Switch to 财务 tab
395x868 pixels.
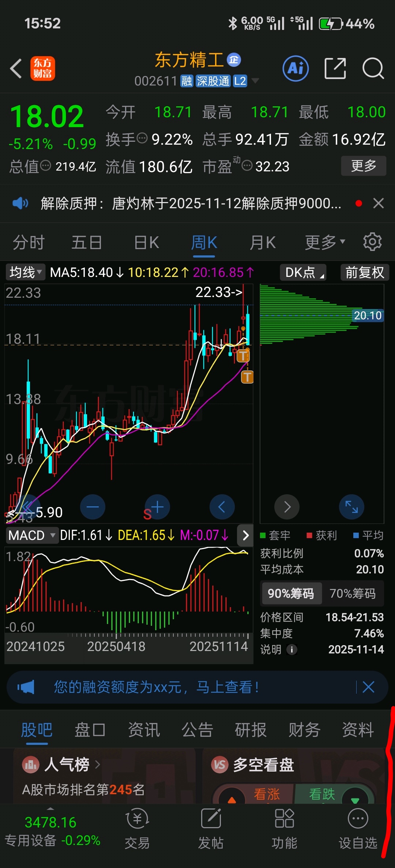click(x=304, y=730)
